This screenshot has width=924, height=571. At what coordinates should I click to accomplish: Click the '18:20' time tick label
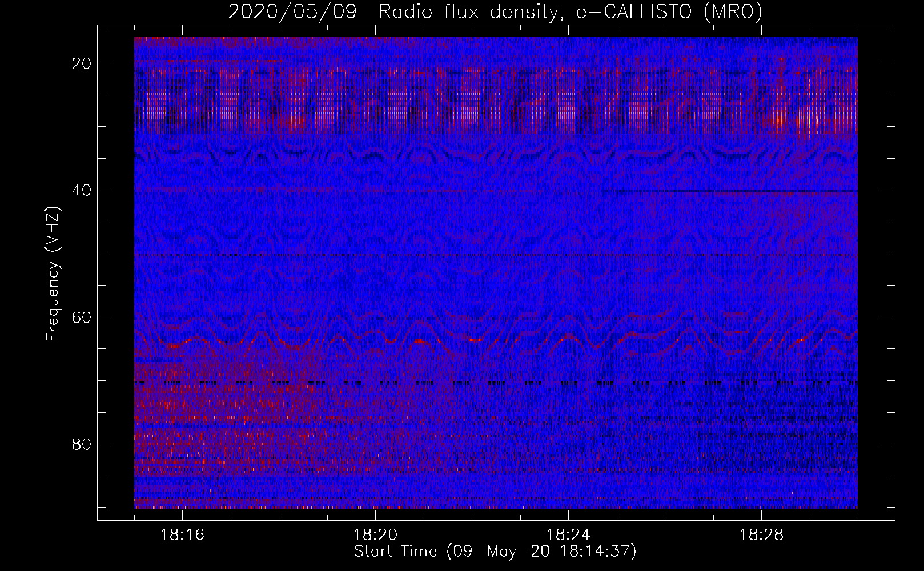point(375,535)
